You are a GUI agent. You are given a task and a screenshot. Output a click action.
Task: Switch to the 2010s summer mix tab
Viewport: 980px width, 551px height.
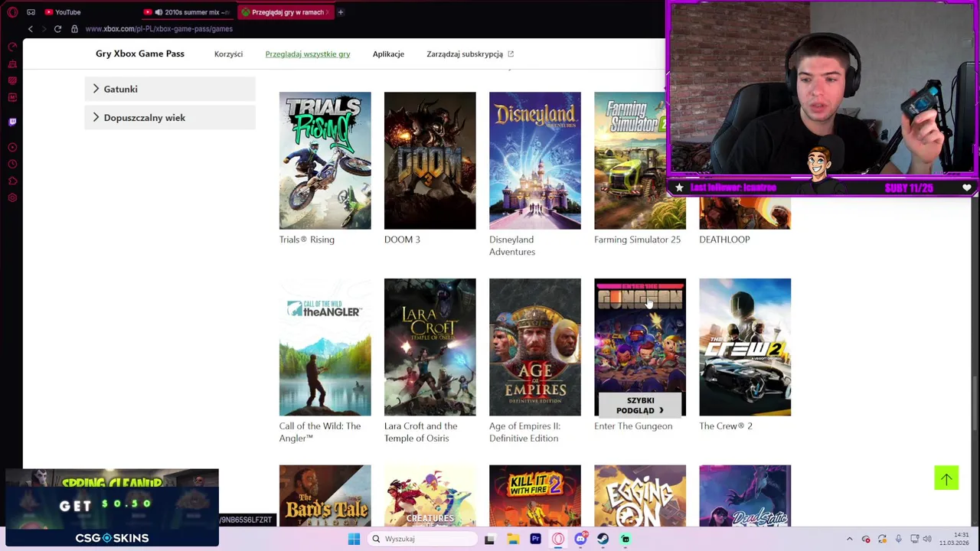(187, 12)
